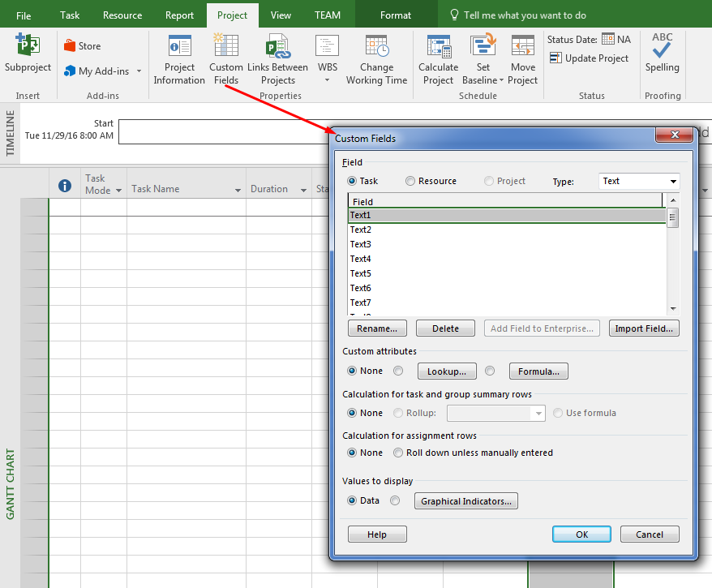Open the Graphical Indicators dialog
712x588 pixels.
click(x=465, y=500)
